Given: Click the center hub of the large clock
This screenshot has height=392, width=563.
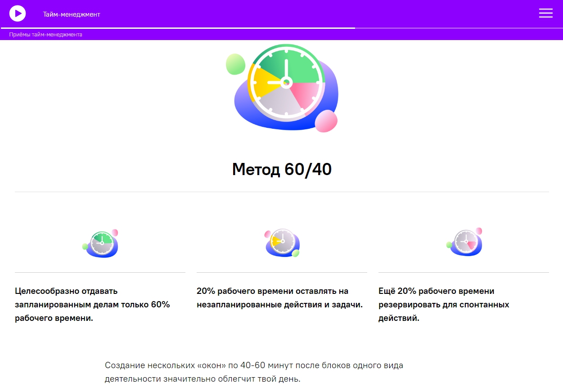Looking at the screenshot, I should tap(286, 82).
